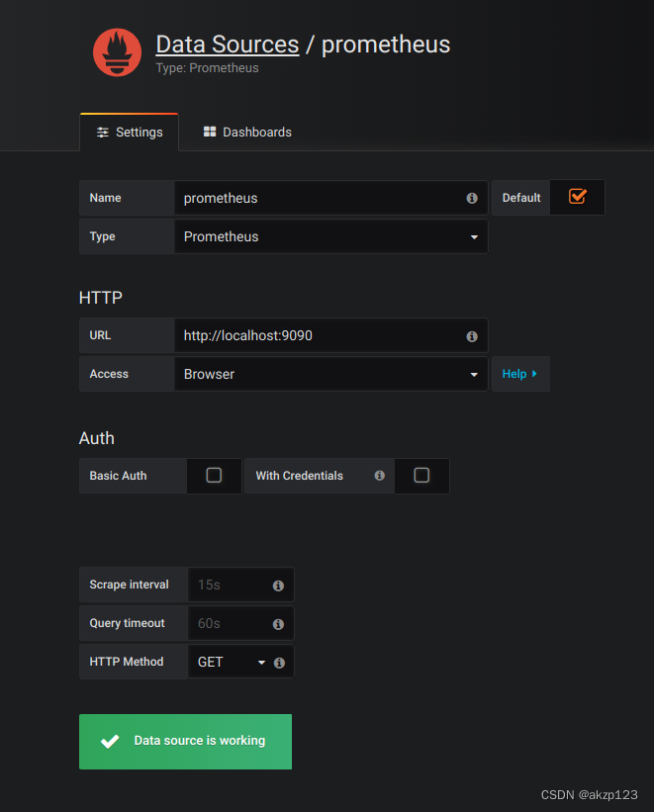Click the green checkmark in the status banner

[110, 740]
